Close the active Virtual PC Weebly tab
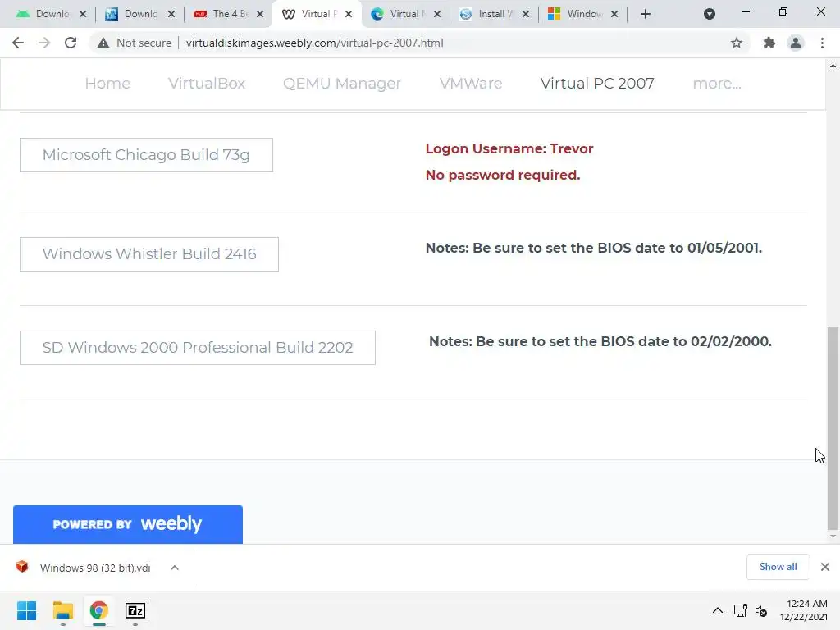The image size is (840, 630). tap(349, 14)
